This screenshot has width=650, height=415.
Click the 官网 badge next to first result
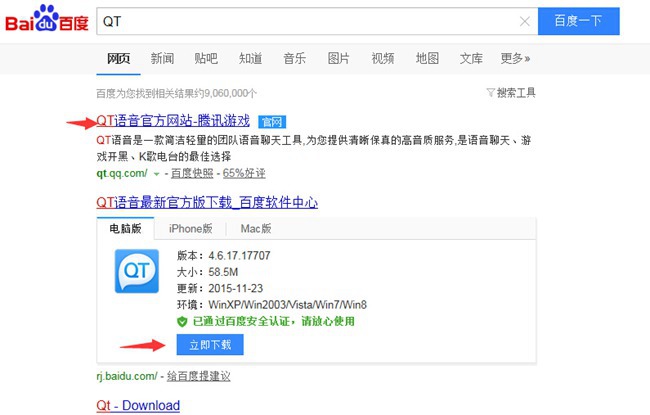coord(272,122)
